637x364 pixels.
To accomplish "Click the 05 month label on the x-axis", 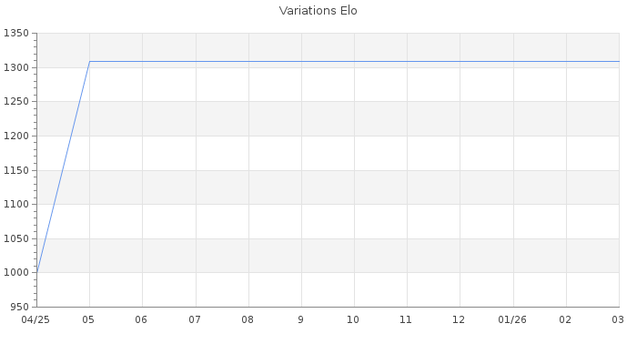I will pos(89,320).
